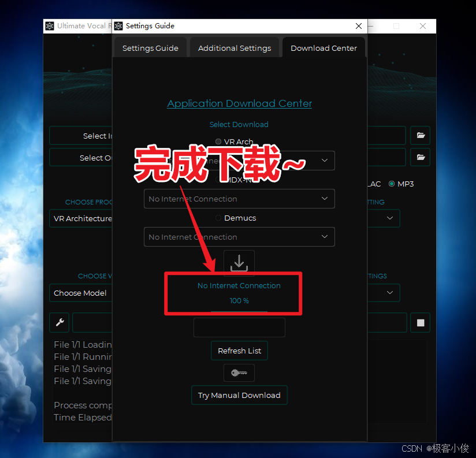The width and height of the screenshot is (476, 458).
Task: Expand the lower right settings dropdown chevron
Action: 390,293
